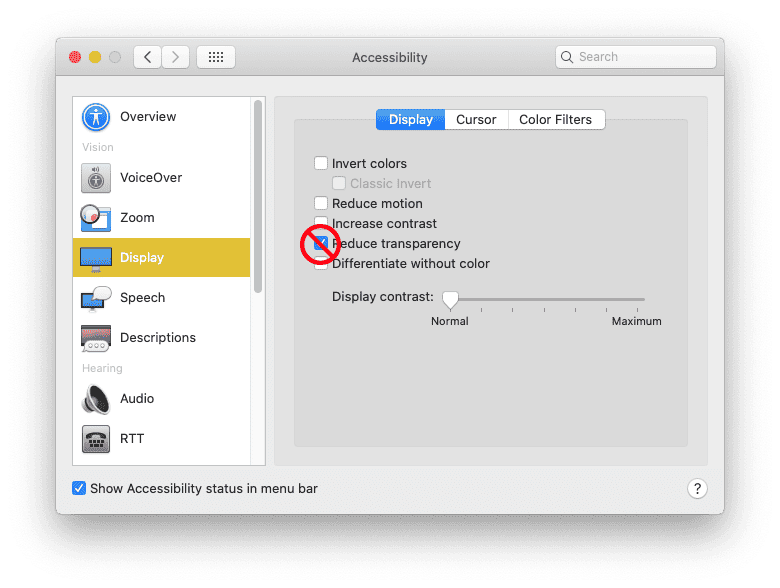Click the Overview accessibility icon
The image size is (780, 588).
[96, 117]
